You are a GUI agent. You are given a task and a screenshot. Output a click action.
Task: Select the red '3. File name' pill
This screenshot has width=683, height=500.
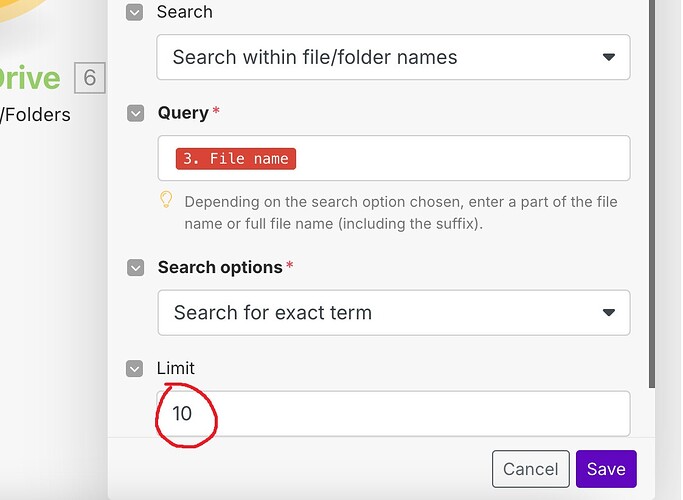tap(236, 159)
